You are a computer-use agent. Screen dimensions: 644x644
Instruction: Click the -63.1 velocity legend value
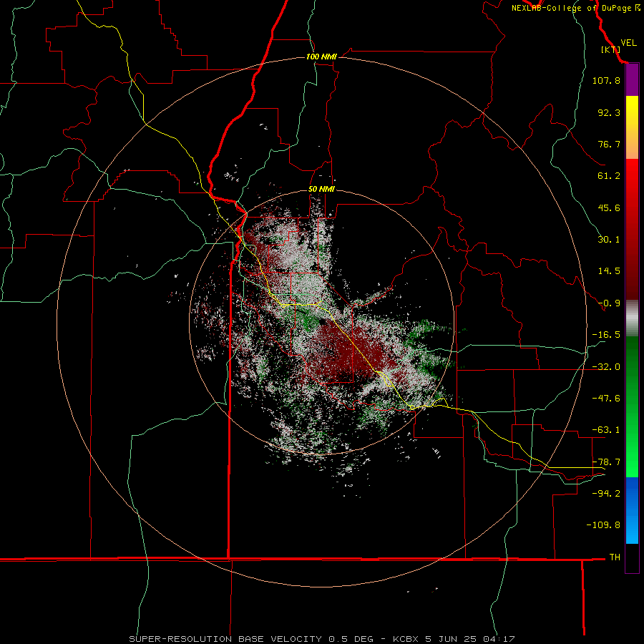click(606, 430)
